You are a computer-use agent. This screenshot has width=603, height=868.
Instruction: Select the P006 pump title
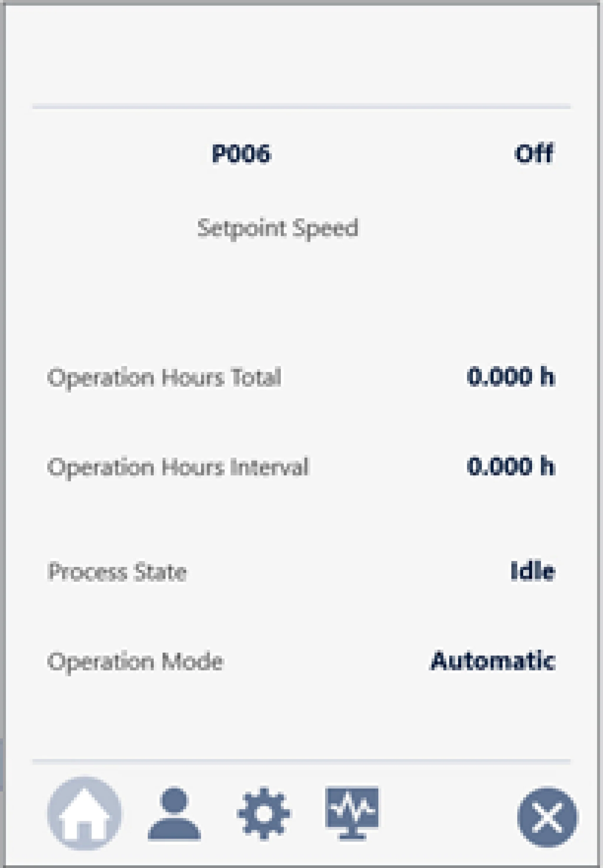pyautogui.click(x=241, y=154)
